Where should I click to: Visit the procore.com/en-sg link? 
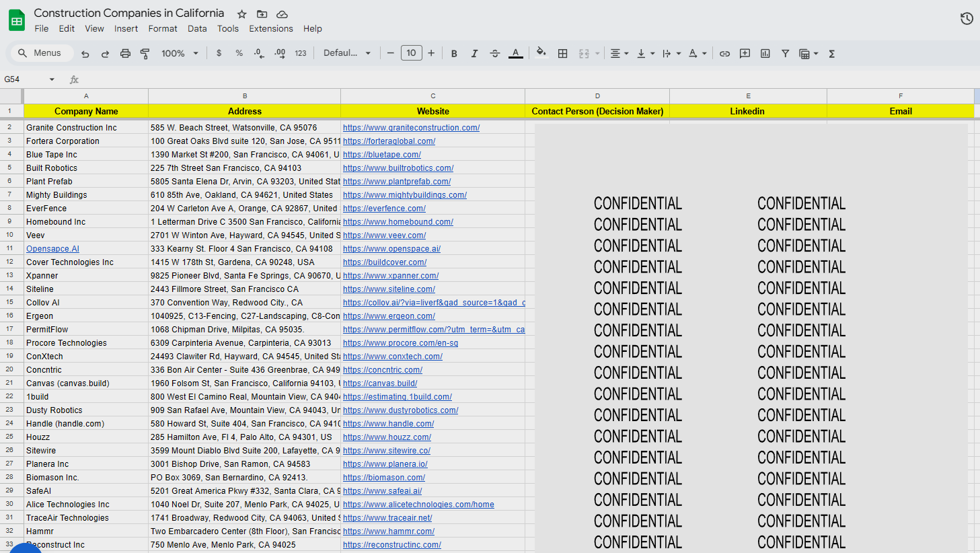click(x=400, y=343)
